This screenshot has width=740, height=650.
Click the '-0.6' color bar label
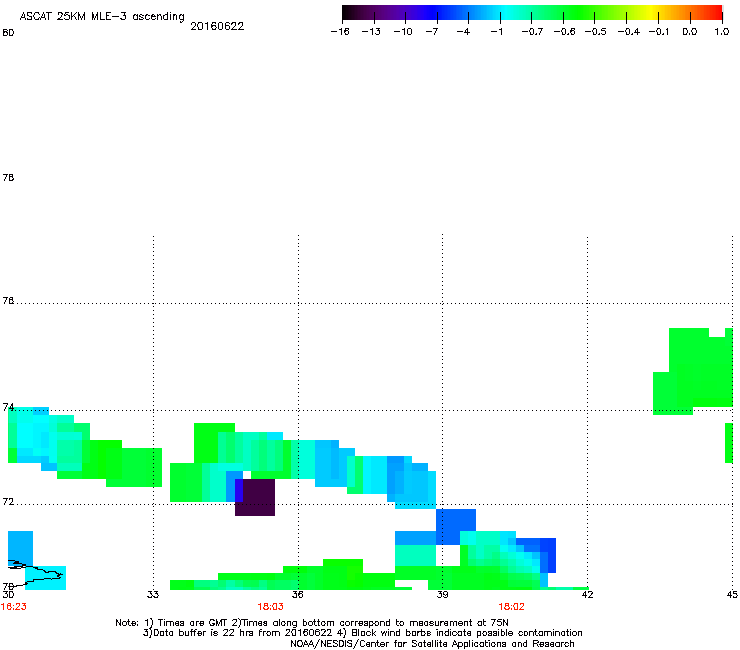point(564,32)
